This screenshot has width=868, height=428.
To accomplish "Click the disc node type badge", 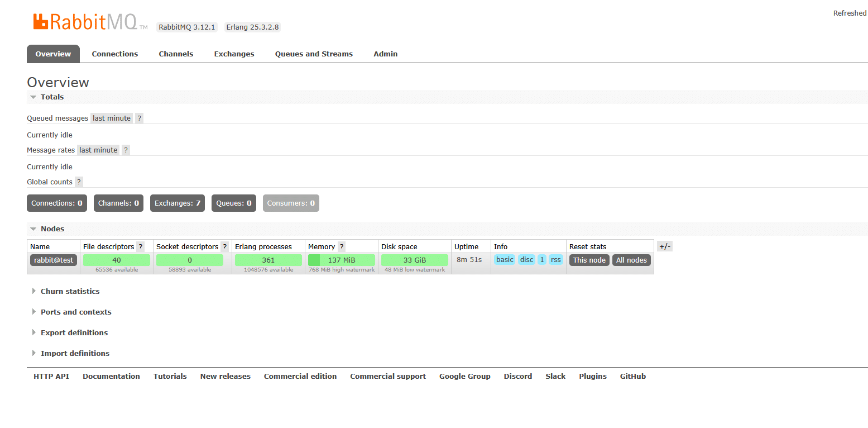I will coord(526,259).
